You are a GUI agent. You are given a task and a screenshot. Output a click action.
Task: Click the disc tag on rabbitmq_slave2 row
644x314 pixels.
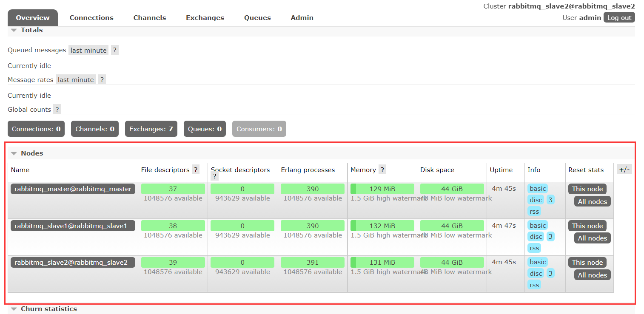536,273
